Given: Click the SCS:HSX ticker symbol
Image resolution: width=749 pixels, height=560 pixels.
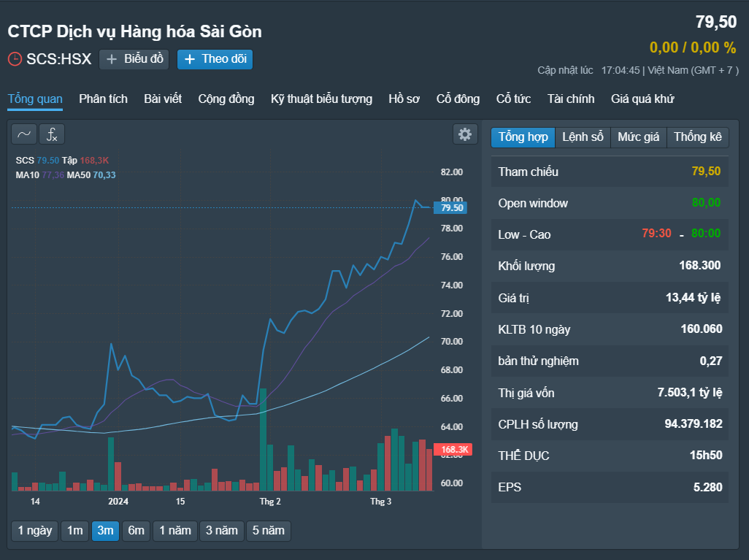Looking at the screenshot, I should 58,58.
